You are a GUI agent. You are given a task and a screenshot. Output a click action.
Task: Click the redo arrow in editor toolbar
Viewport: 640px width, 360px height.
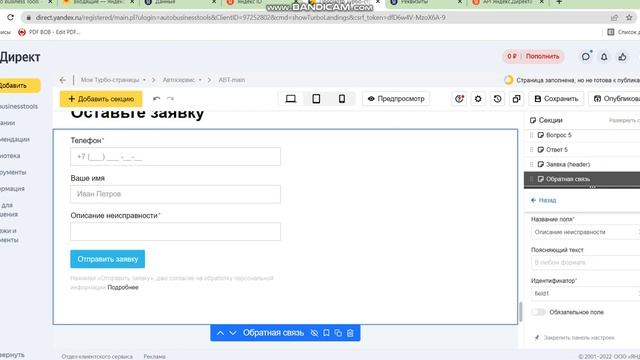point(171,99)
